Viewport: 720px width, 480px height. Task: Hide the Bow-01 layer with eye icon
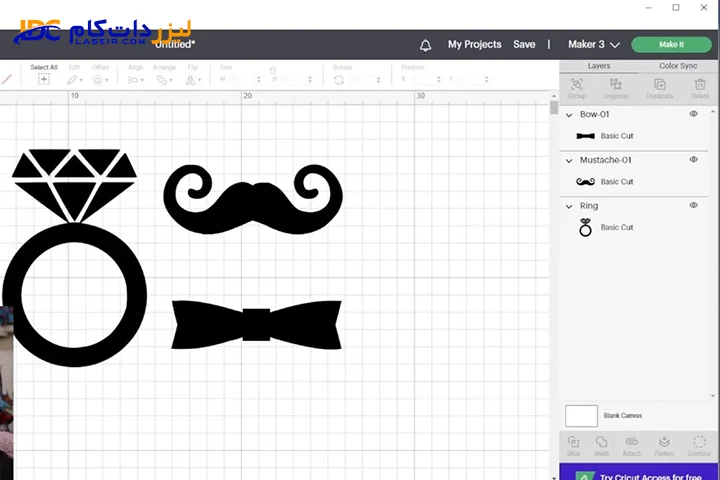[693, 114]
